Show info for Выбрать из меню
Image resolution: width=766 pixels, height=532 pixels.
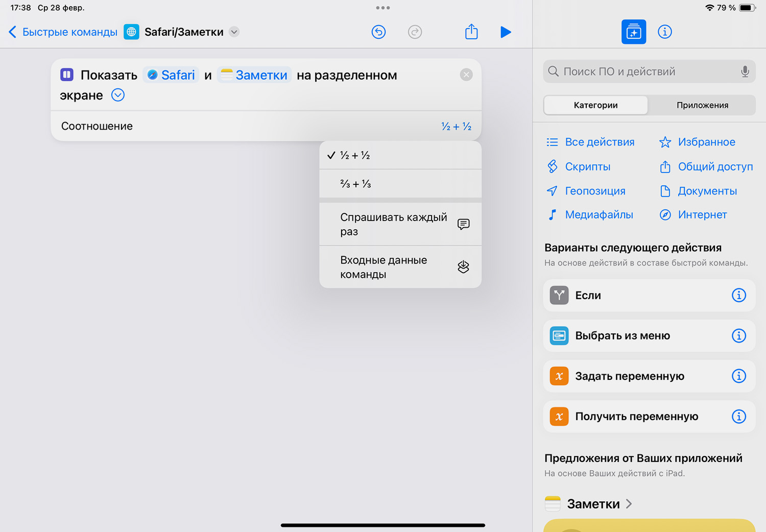(x=739, y=335)
